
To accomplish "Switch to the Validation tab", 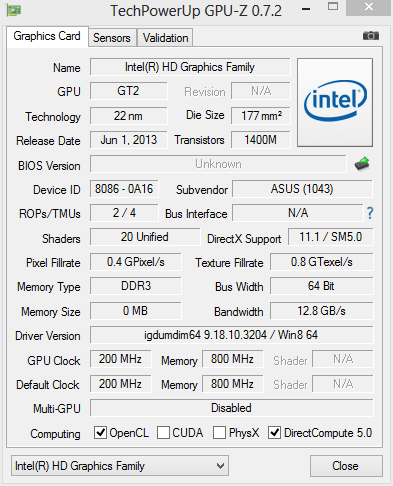I will (x=165, y=38).
